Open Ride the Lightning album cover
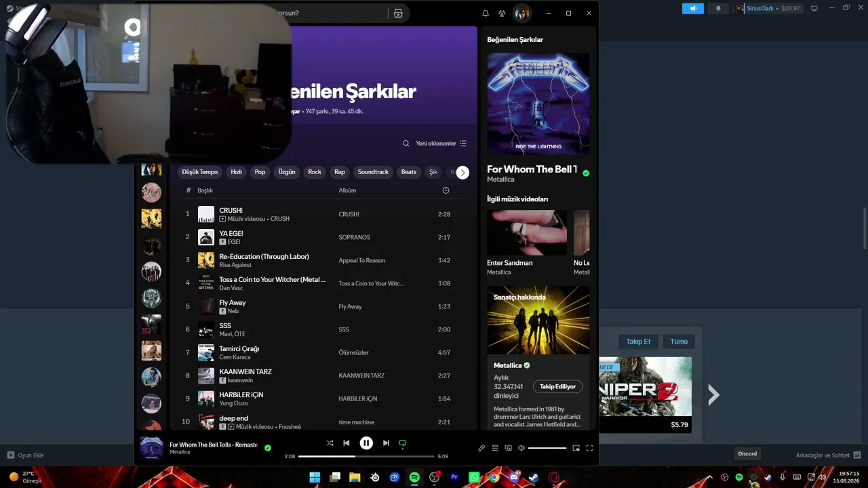Viewport: 868px width, 488px height. point(538,104)
